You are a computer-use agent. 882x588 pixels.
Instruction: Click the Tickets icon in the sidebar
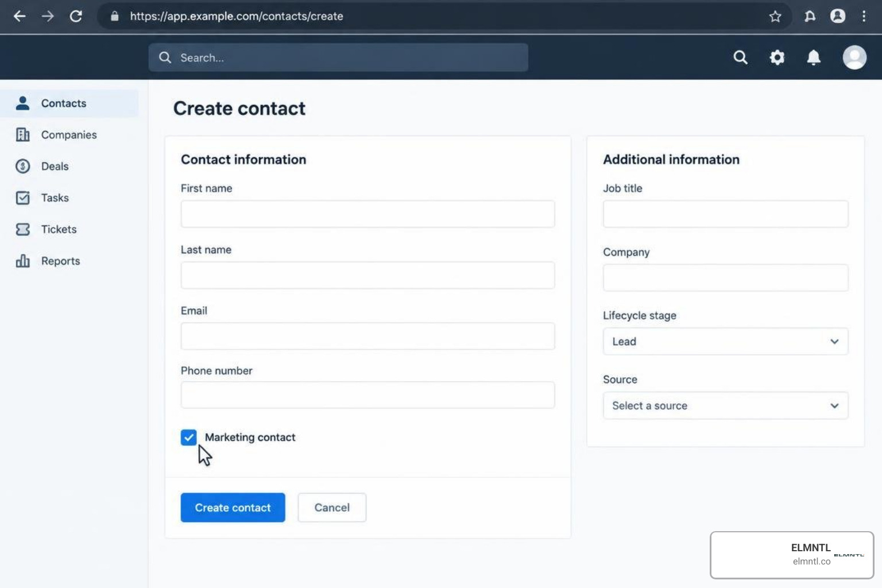[x=22, y=229]
